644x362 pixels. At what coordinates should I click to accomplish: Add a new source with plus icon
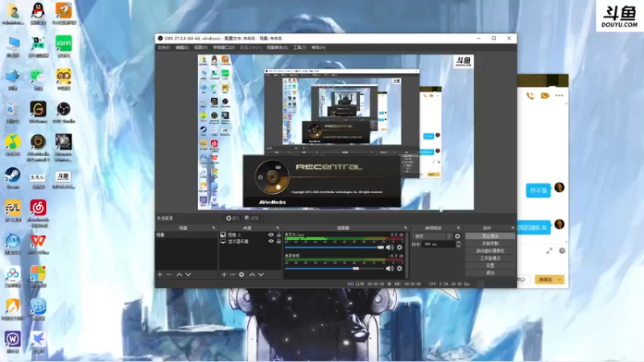224,274
